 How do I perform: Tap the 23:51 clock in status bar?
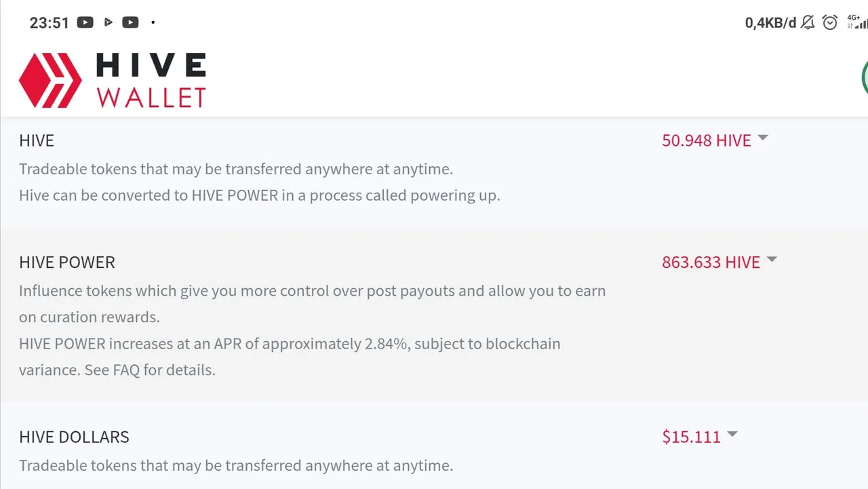(x=50, y=22)
